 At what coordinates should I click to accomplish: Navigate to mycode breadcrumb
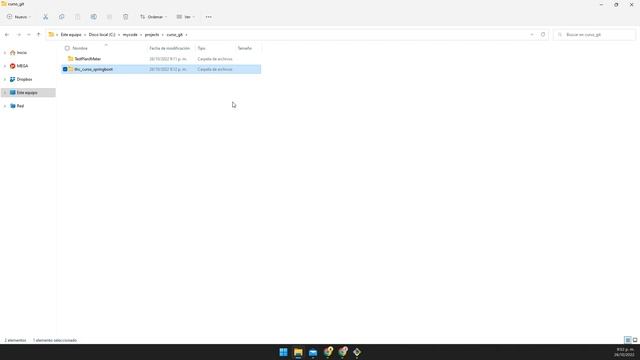click(130, 35)
